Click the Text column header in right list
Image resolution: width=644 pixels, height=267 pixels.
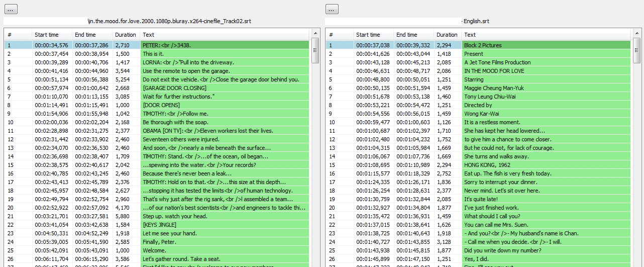[x=546, y=35]
